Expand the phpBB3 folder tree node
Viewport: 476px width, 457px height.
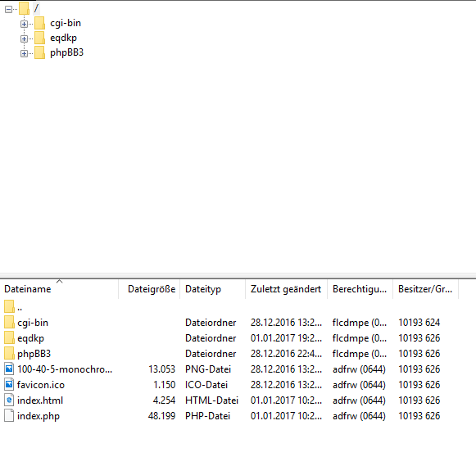[24, 53]
